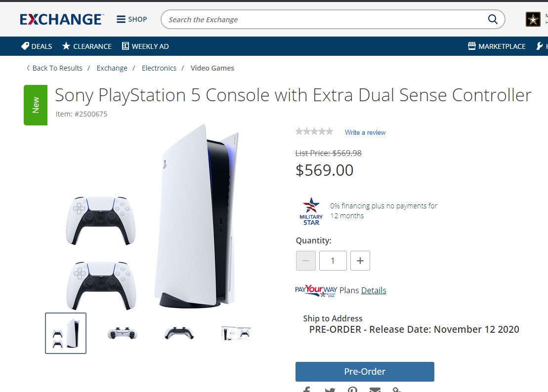This screenshot has height=392, width=548.
Task: Click the Pre-Order button
Action: tap(365, 371)
